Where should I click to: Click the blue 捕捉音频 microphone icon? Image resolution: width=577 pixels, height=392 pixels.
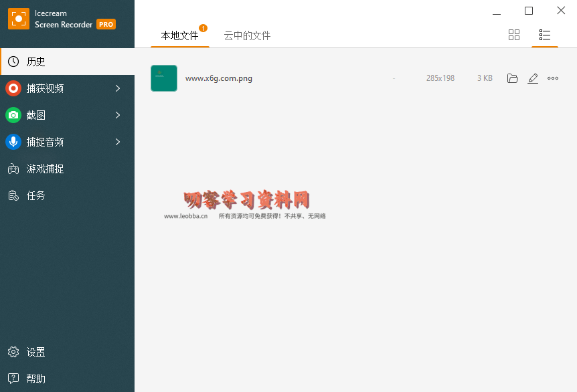point(13,142)
